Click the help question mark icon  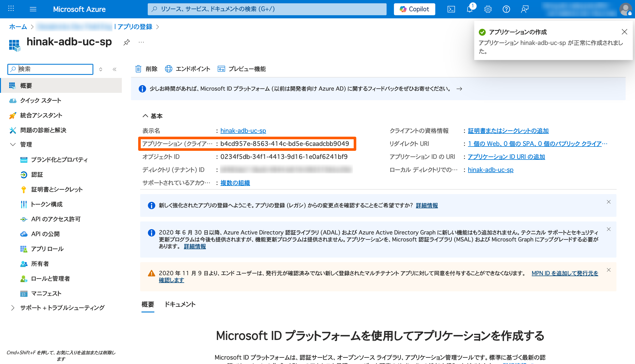506,9
